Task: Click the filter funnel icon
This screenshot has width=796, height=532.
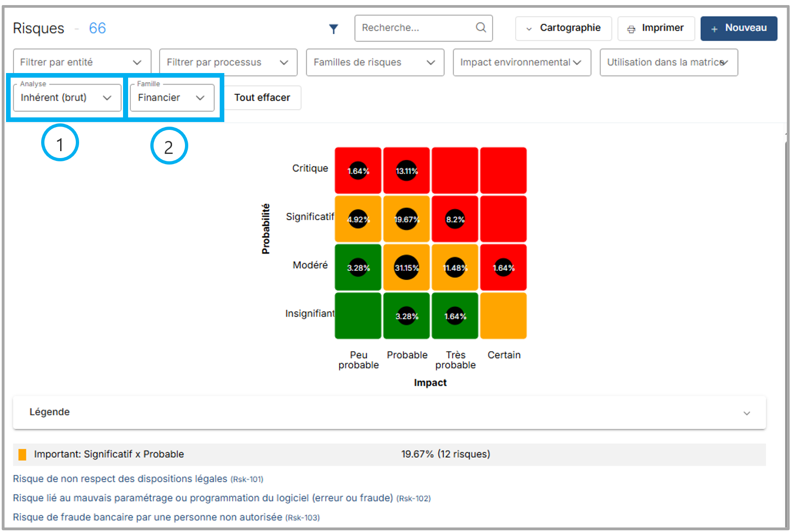Action: click(x=333, y=29)
